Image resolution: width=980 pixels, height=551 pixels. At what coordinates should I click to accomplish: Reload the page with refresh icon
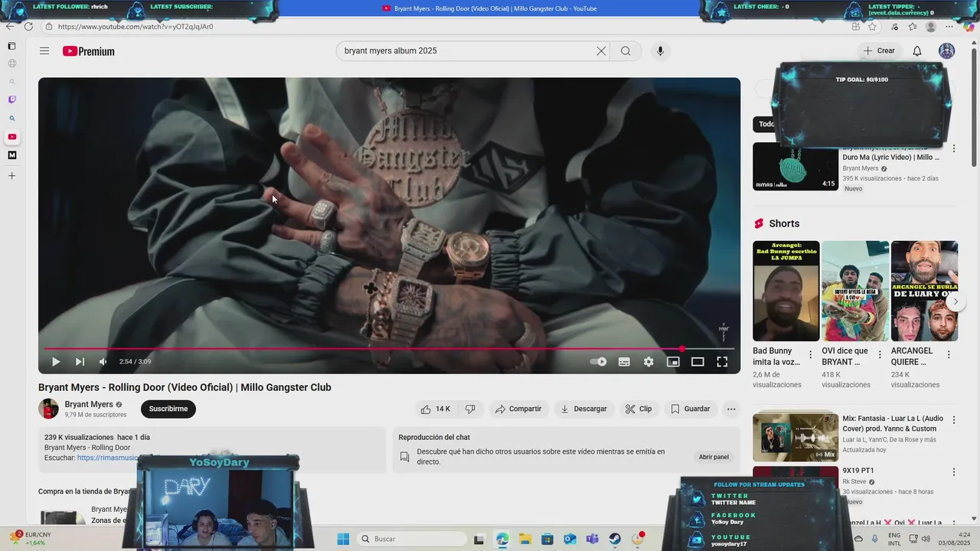click(x=28, y=26)
